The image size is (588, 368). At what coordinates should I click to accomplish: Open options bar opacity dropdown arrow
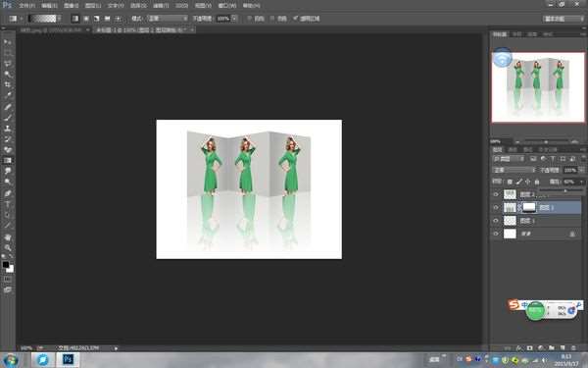pyautogui.click(x=234, y=19)
